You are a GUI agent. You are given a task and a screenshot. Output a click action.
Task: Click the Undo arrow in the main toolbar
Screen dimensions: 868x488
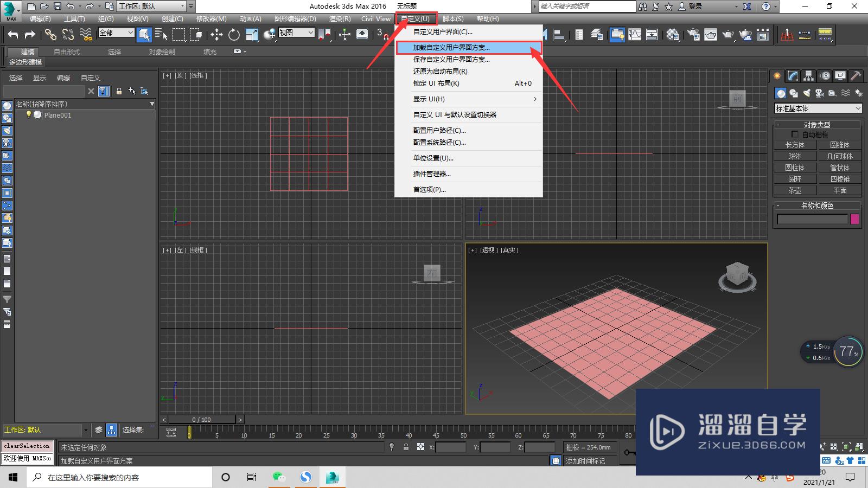13,35
